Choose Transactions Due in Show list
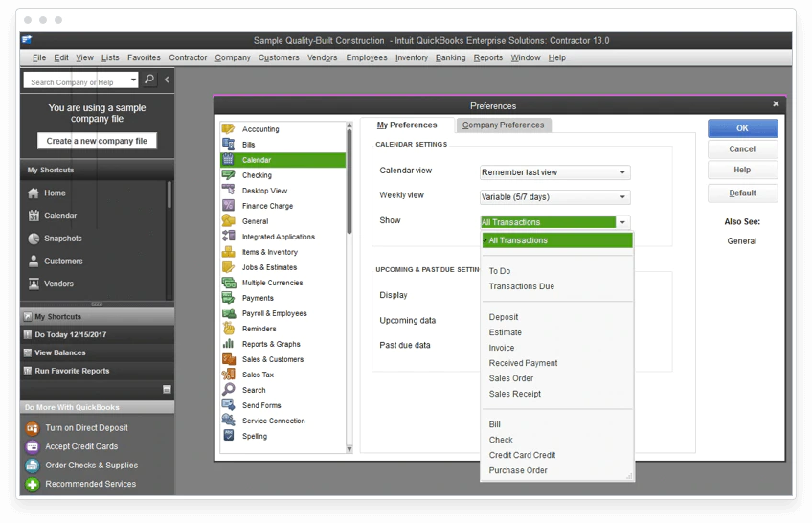Screen dimensions: 812x523 coord(522,286)
